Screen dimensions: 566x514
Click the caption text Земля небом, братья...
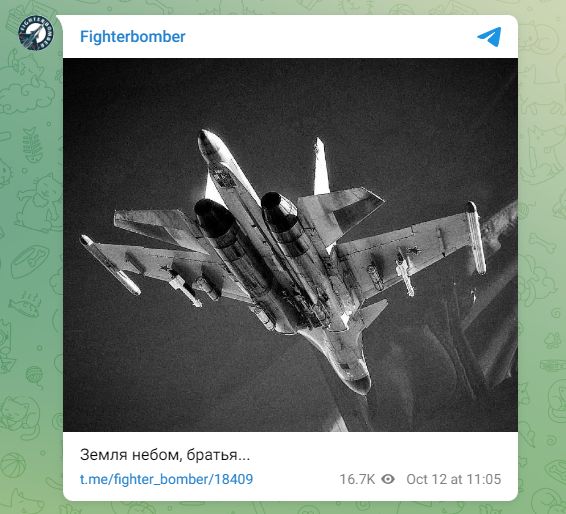coord(165,455)
